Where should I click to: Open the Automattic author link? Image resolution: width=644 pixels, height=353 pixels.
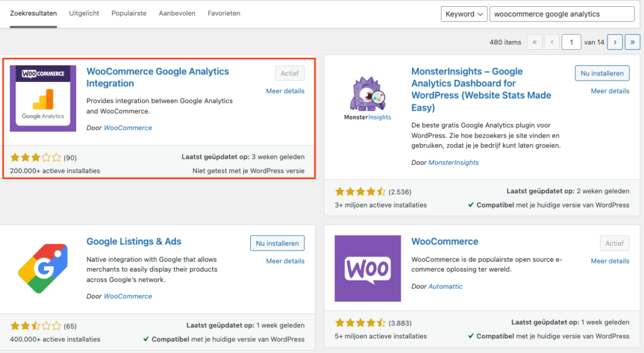tap(445, 286)
